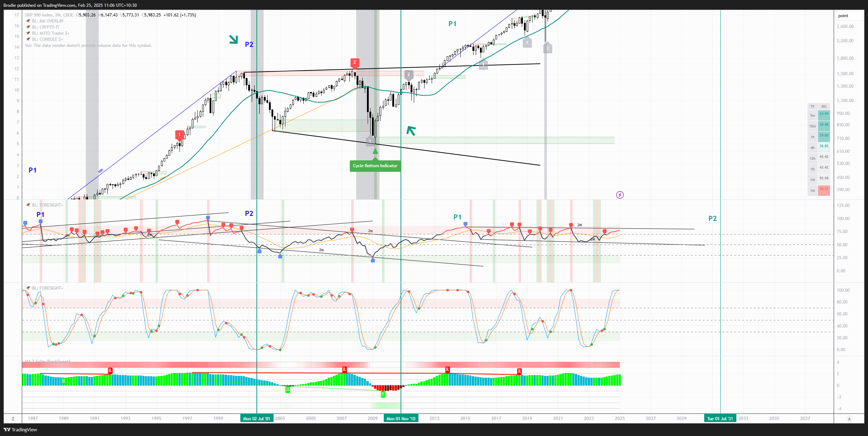Image resolution: width=868 pixels, height=436 pixels.
Task: Click the BL: CONSOLE 2+ bird icon
Action: click(28, 39)
